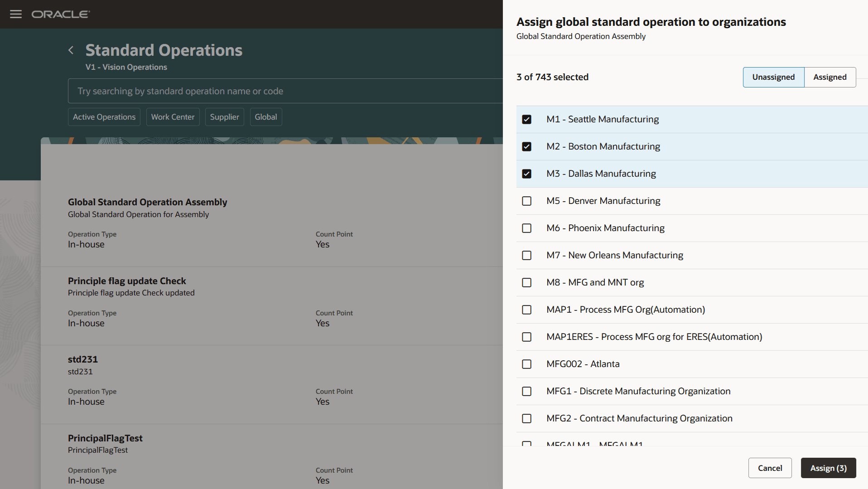Switch to the Unassigned tab
The height and width of the screenshot is (489, 868).
pyautogui.click(x=773, y=77)
